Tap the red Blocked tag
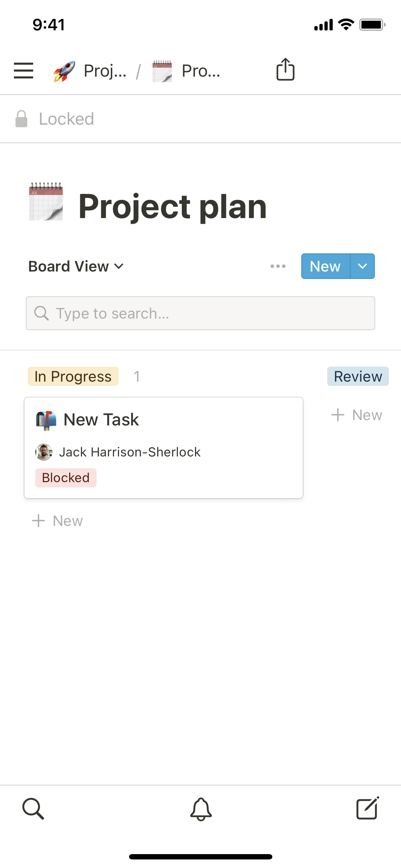Image resolution: width=401 pixels, height=868 pixels. point(66,478)
